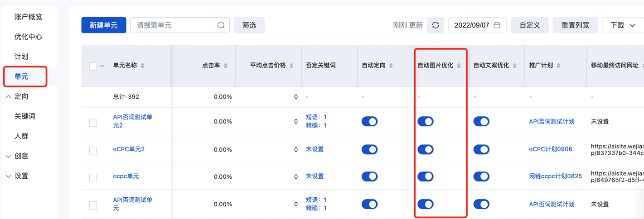Open the calendar icon in date field

(497, 25)
